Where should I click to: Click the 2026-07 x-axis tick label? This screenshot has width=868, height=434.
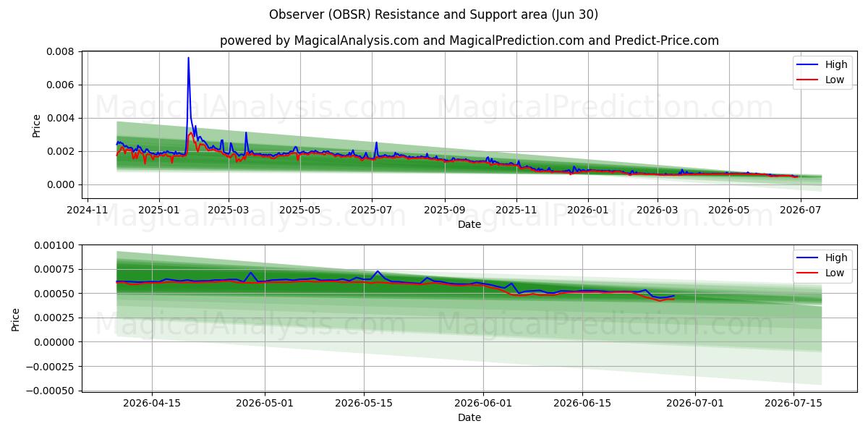coord(800,210)
